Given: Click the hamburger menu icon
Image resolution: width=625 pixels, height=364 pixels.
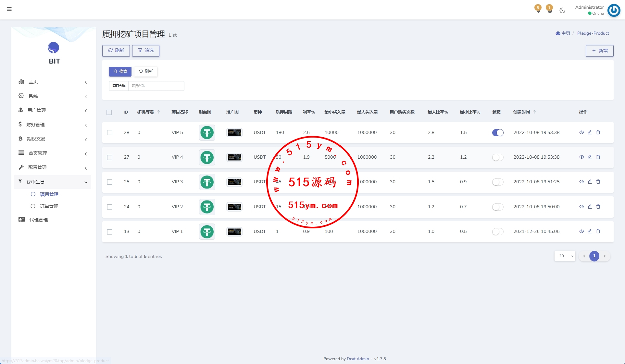Looking at the screenshot, I should 9,9.
